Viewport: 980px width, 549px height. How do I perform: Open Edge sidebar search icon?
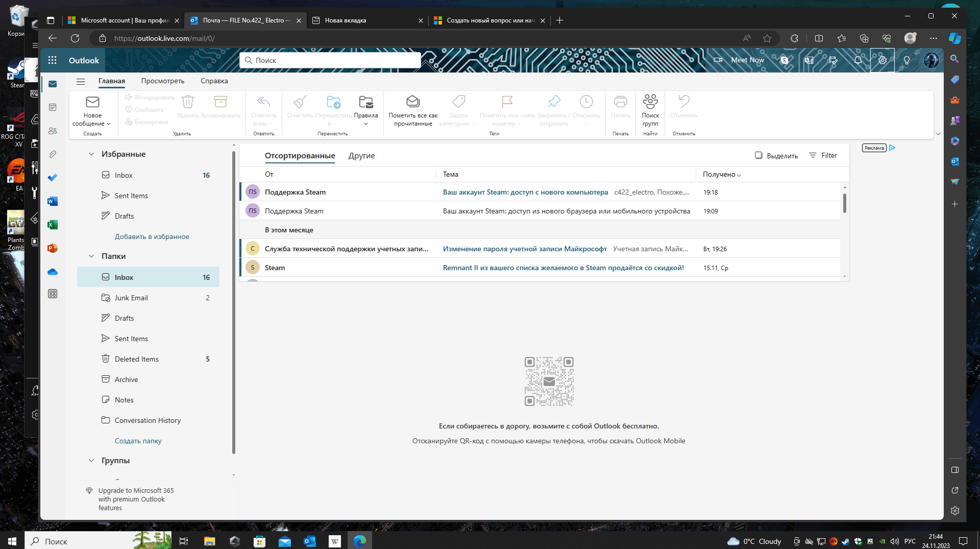click(955, 59)
